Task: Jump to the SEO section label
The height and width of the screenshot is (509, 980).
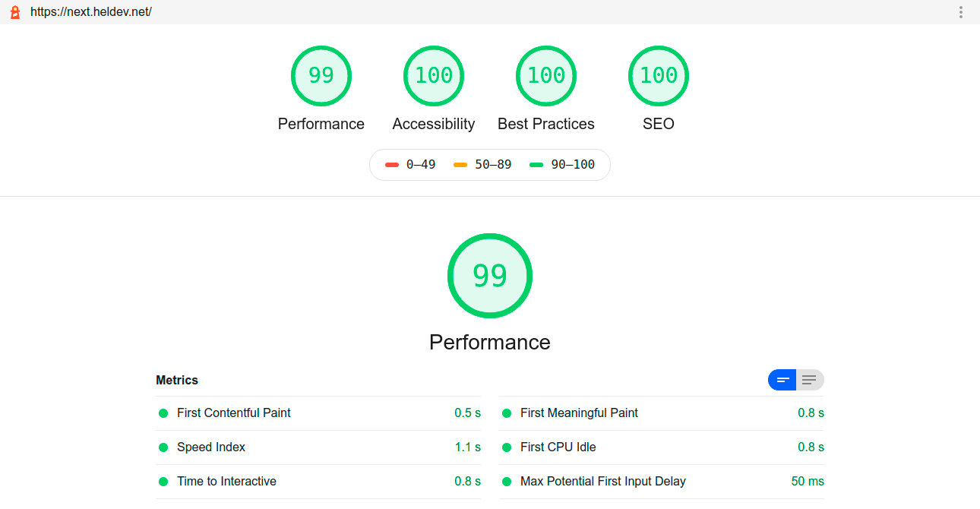Action: [658, 124]
